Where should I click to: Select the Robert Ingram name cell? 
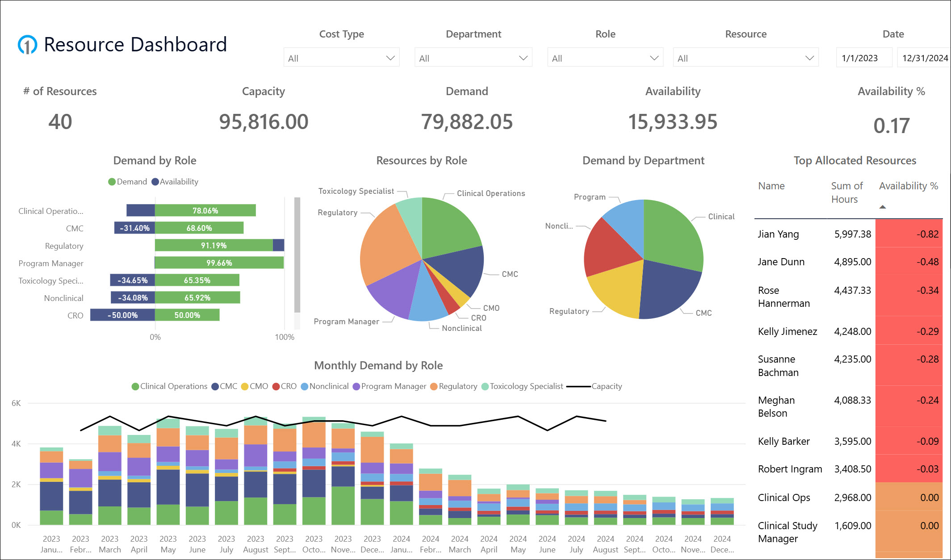pyautogui.click(x=790, y=469)
